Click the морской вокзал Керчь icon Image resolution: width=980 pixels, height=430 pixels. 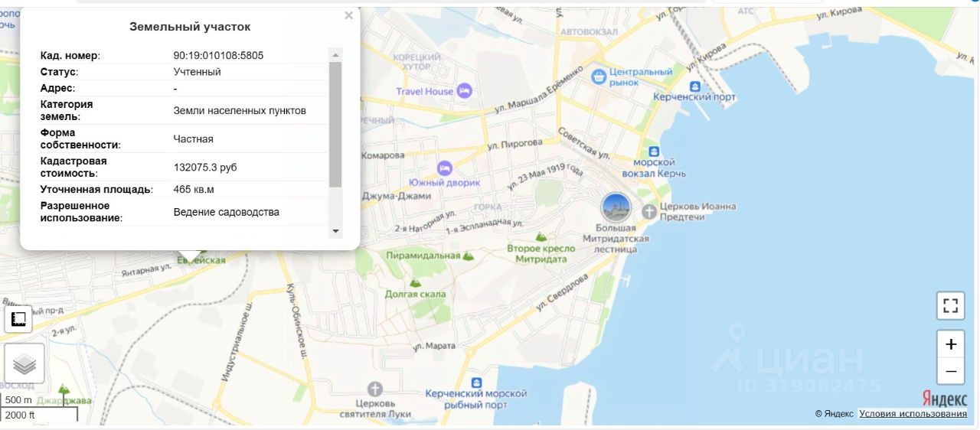click(x=653, y=151)
